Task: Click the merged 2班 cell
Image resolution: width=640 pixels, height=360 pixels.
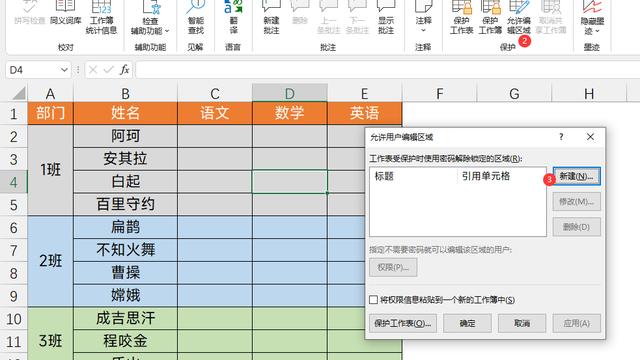Action: click(x=50, y=261)
